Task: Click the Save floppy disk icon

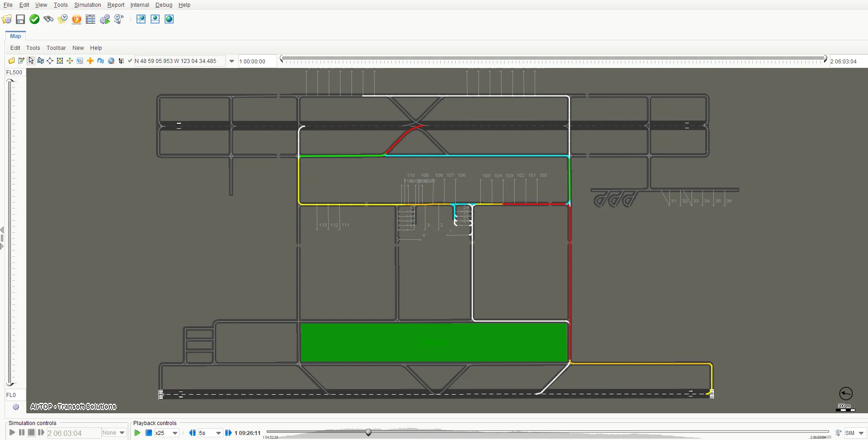Action: (x=20, y=19)
